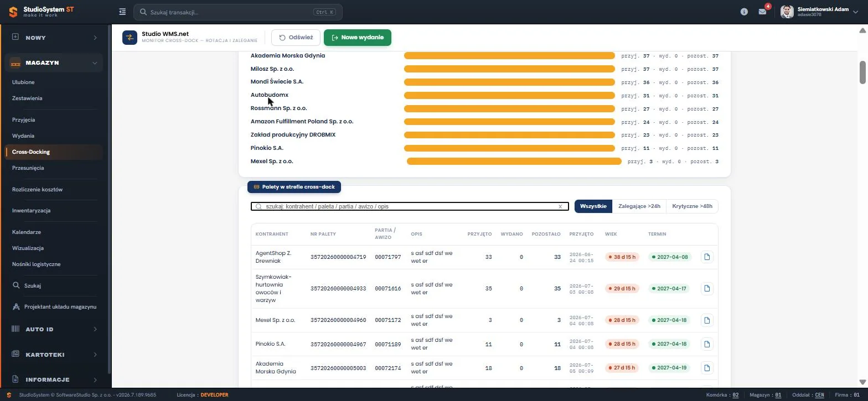Sort by the WIEK column header
868x401 pixels.
click(611, 234)
